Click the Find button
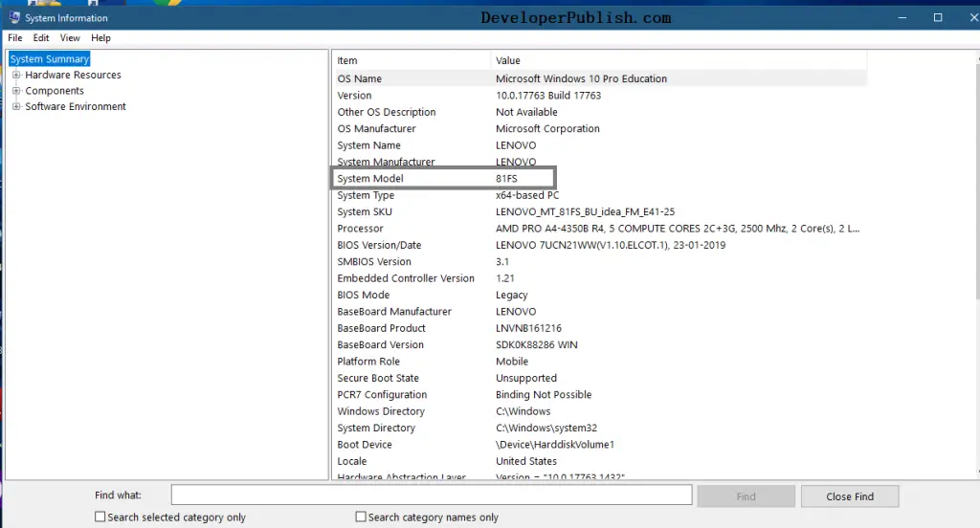Viewport: 980px width, 528px height. tap(746, 496)
